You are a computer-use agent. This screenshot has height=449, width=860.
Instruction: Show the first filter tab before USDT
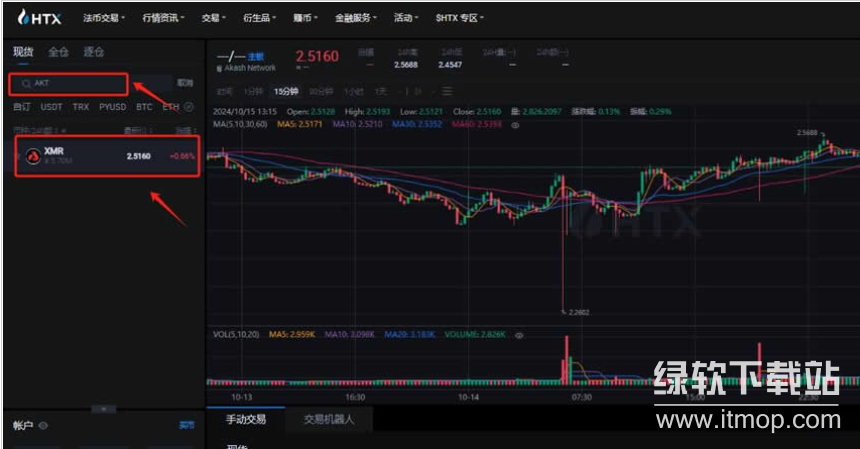(x=22, y=107)
